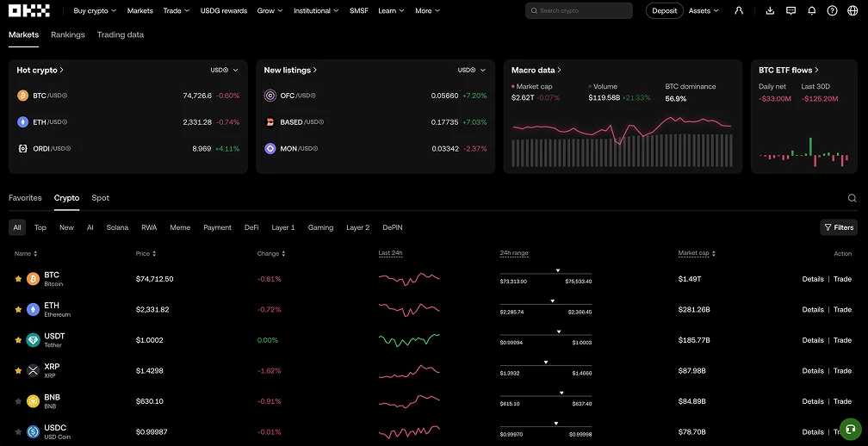Open the language globe icon
This screenshot has width=868, height=446.
[852, 10]
